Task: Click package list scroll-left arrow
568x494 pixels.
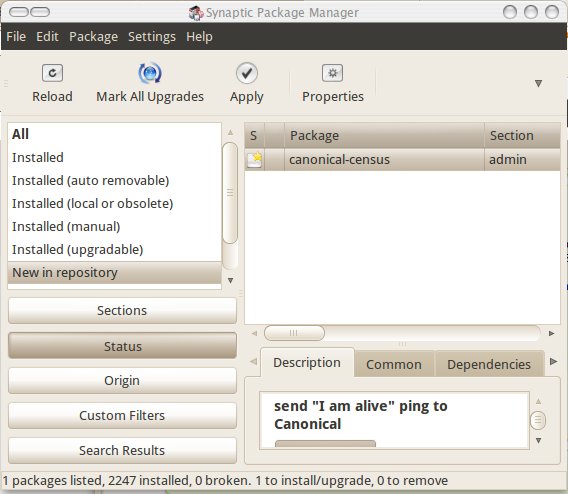Action: click(254, 333)
